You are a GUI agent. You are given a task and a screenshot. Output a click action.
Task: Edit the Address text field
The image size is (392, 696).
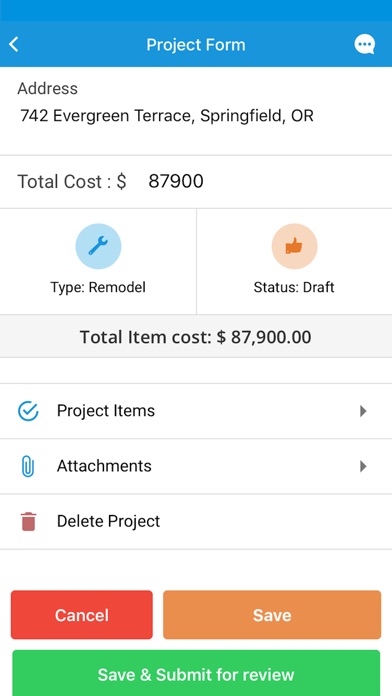point(167,116)
